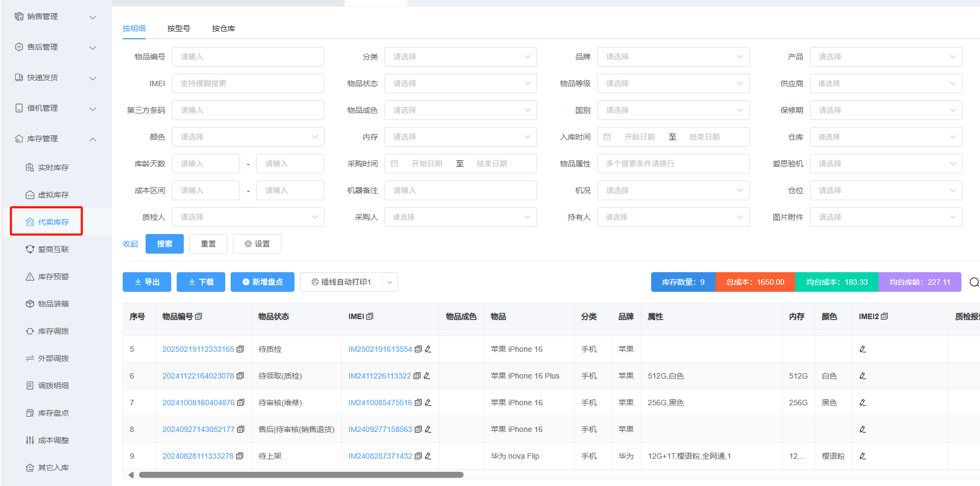The image size is (980, 486).
Task: Collapse the 库存管理 sidebar menu
Action: tap(92, 139)
